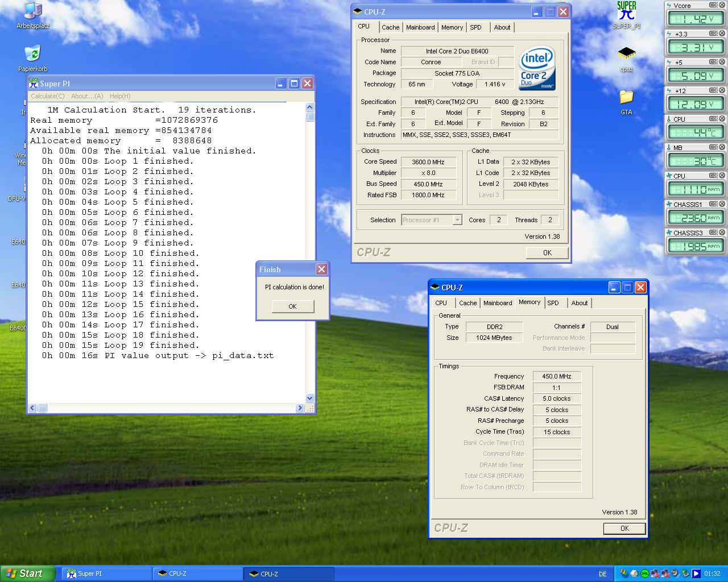This screenshot has height=582, width=728.
Task: Click the Windows Start button
Action: coord(27,573)
